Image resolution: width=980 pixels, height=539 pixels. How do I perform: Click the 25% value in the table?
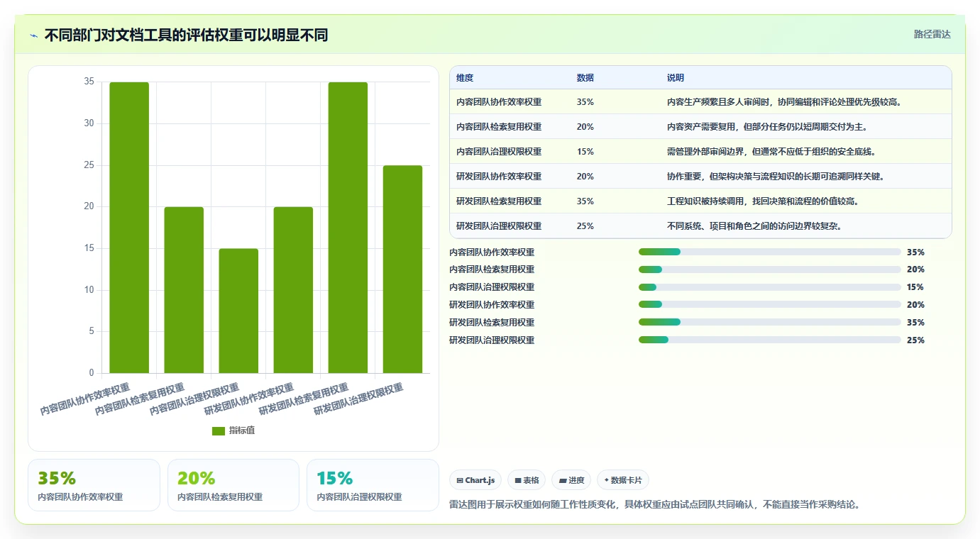585,226
